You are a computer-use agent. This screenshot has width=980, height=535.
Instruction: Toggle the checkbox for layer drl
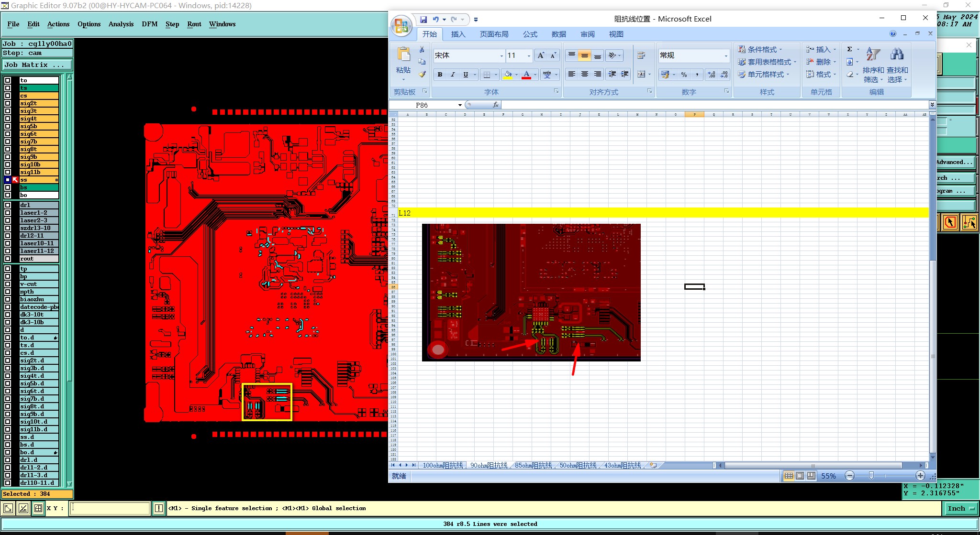tap(8, 205)
